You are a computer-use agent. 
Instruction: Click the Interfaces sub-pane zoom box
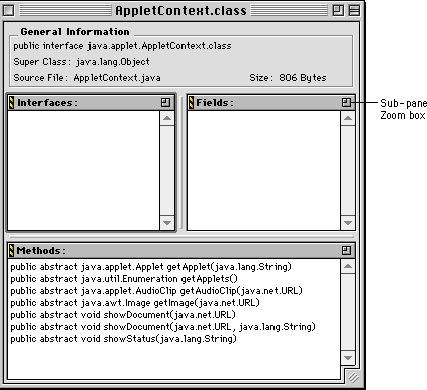pyautogui.click(x=165, y=102)
